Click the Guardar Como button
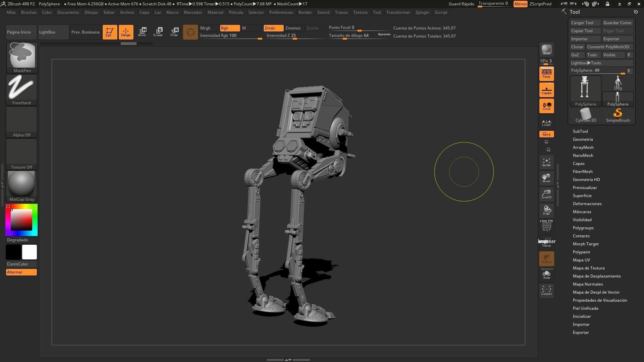Image resolution: width=644 pixels, height=362 pixels. (618, 23)
